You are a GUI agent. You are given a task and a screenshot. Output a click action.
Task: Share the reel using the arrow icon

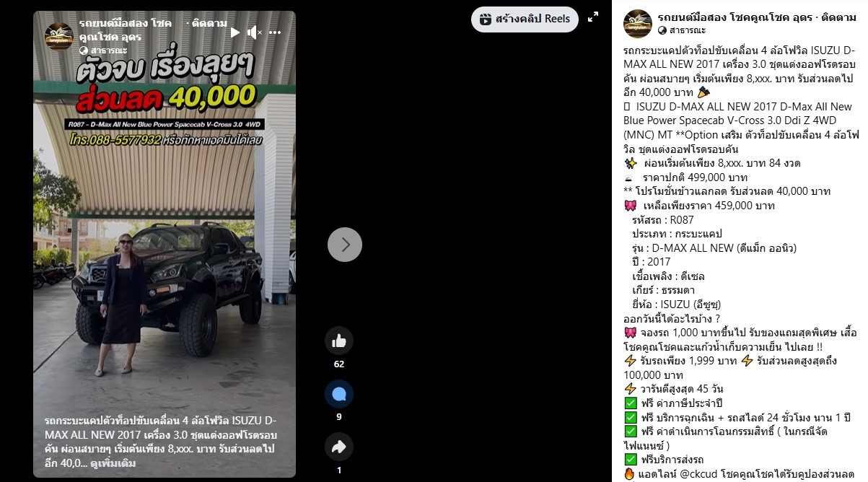pos(339,447)
